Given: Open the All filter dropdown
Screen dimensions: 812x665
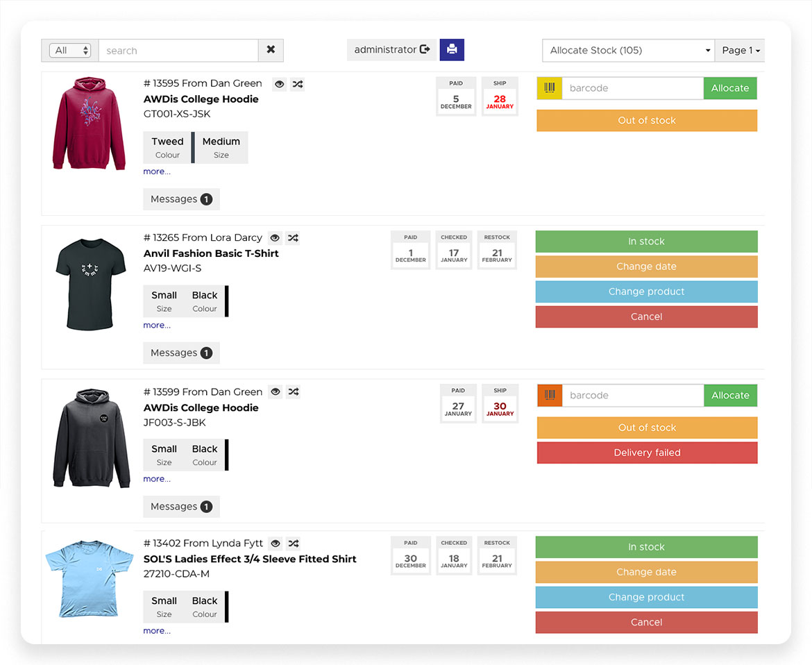Looking at the screenshot, I should pyautogui.click(x=70, y=51).
